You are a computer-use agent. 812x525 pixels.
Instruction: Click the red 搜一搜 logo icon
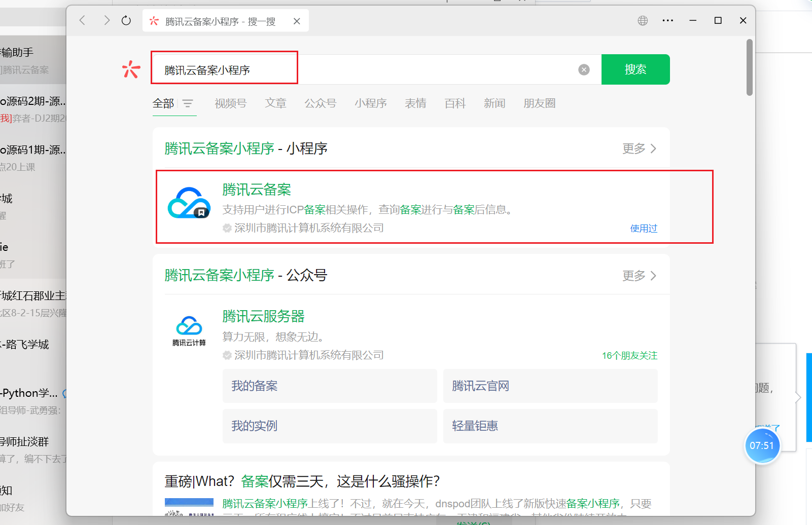coord(131,69)
